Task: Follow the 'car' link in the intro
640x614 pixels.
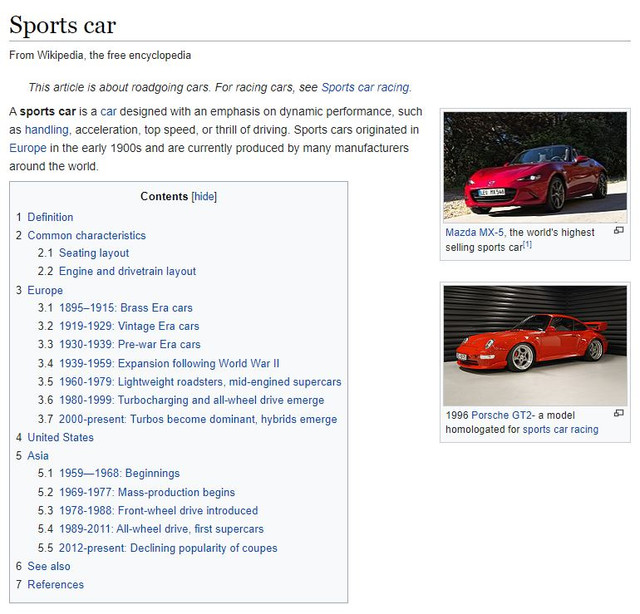Action: coord(108,111)
